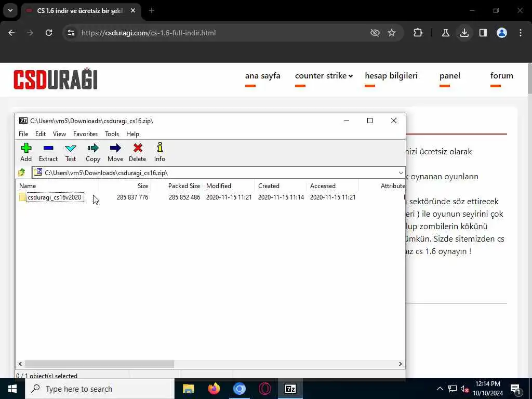Sort by the Created column header
The image size is (532, 399).
pos(281,186)
